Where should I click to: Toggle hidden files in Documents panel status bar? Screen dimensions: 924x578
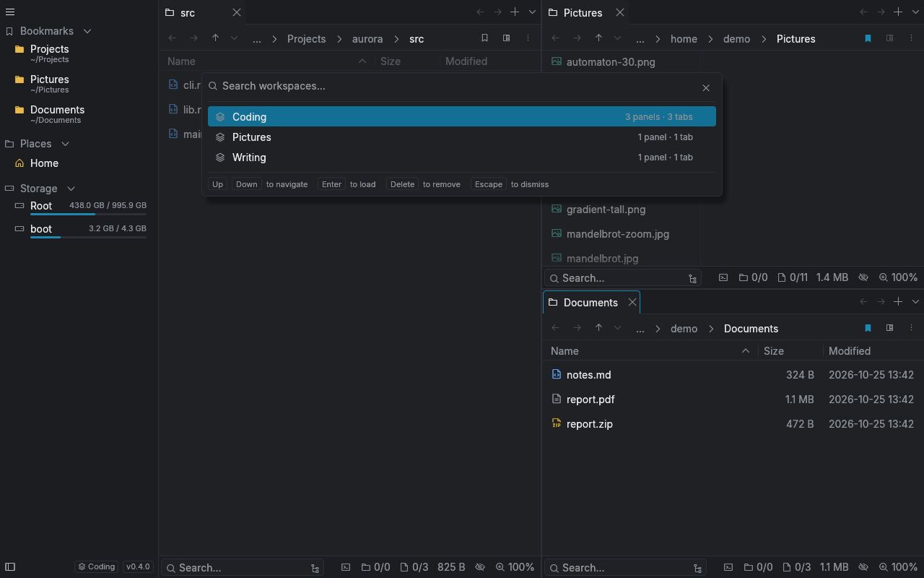863,568
